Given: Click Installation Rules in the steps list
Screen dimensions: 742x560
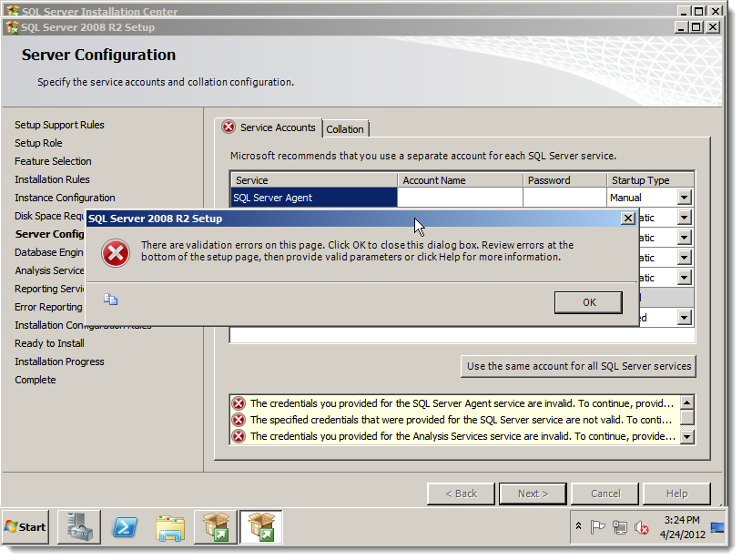Looking at the screenshot, I should (52, 179).
